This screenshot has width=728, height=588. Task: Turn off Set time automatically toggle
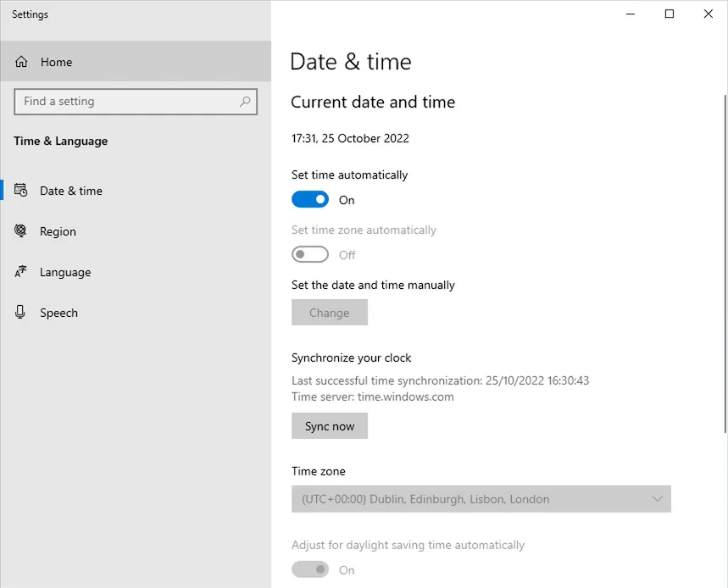(x=310, y=200)
